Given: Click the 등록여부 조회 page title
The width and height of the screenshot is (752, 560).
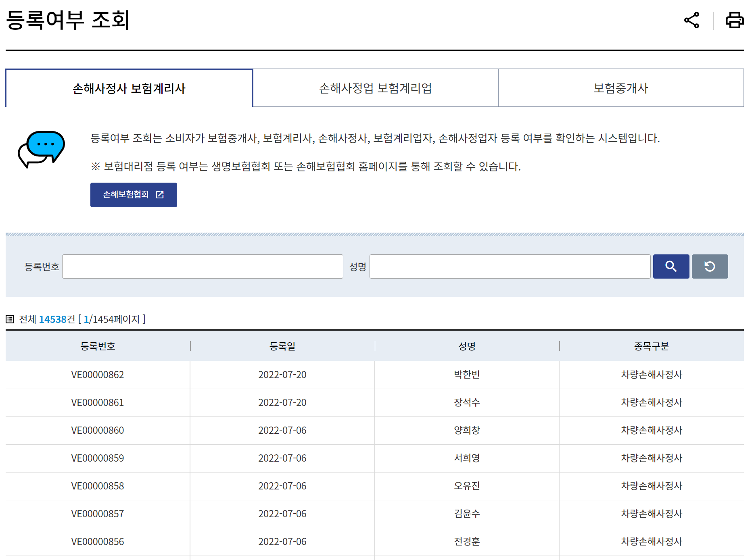Looking at the screenshot, I should click(68, 20).
